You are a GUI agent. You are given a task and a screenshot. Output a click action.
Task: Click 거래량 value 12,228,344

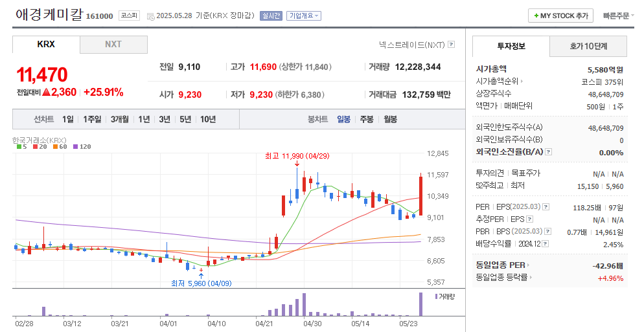pyautogui.click(x=418, y=67)
